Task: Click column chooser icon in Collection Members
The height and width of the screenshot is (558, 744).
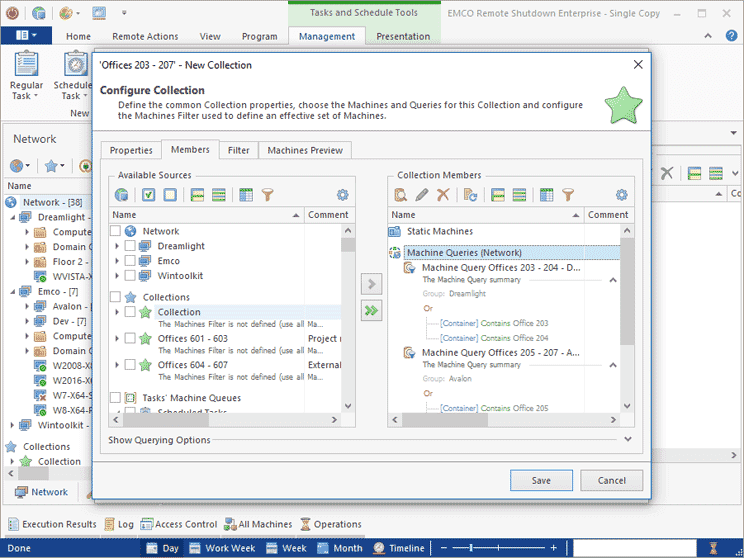Action: tap(547, 195)
